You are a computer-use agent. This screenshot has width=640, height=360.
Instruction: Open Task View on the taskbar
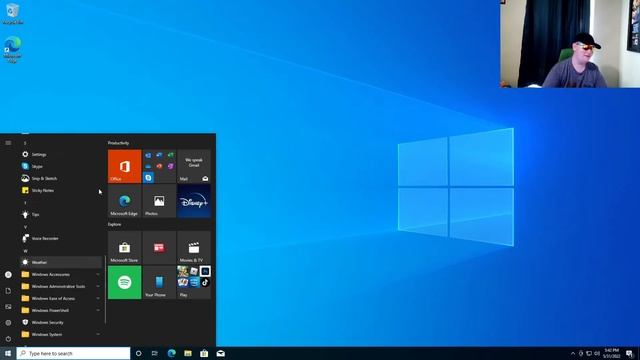[155, 353]
